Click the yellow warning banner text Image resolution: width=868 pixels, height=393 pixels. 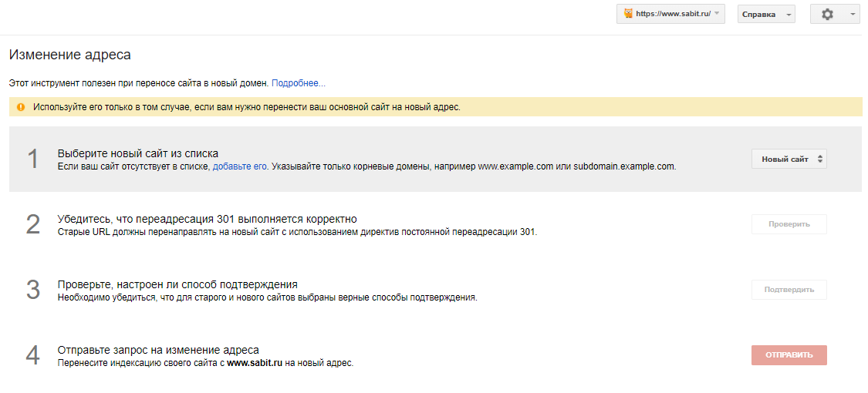247,107
